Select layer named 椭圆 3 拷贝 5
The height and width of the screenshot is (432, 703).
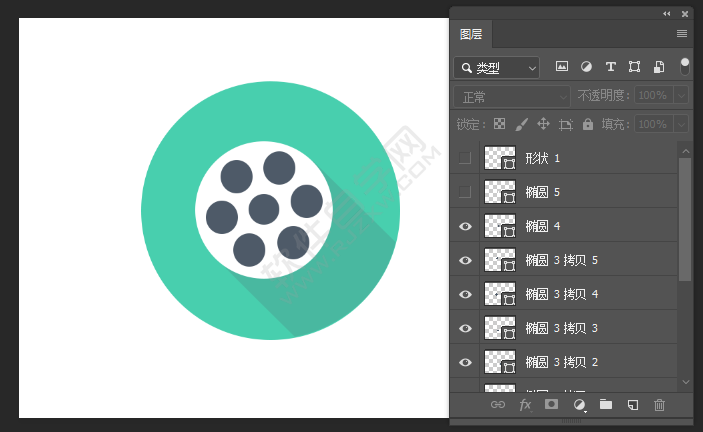pyautogui.click(x=562, y=260)
